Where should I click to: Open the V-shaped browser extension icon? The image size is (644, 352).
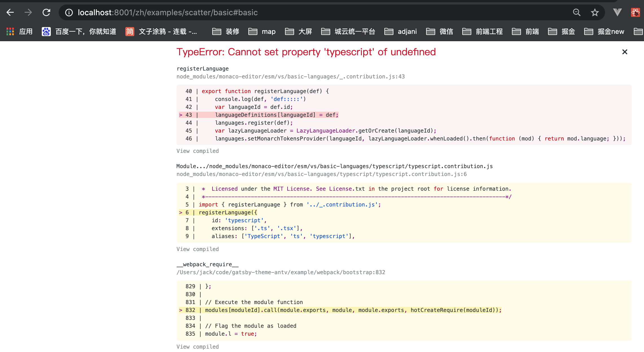[617, 12]
